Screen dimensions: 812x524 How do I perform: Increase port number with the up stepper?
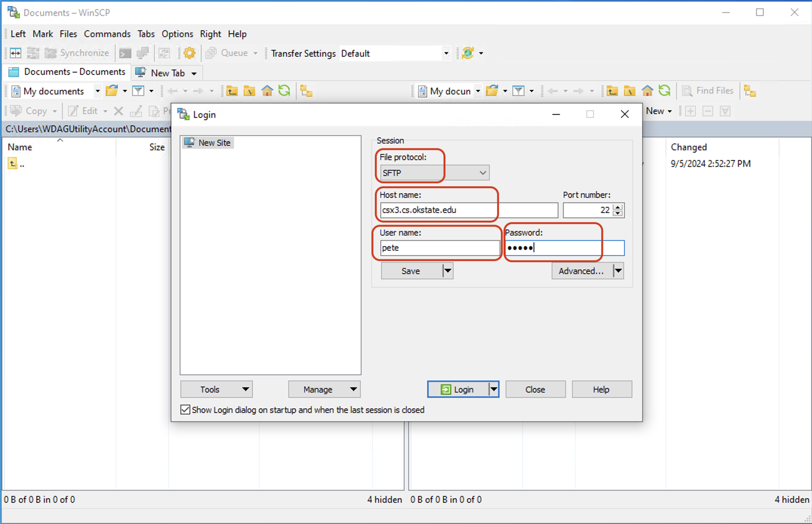click(x=617, y=208)
